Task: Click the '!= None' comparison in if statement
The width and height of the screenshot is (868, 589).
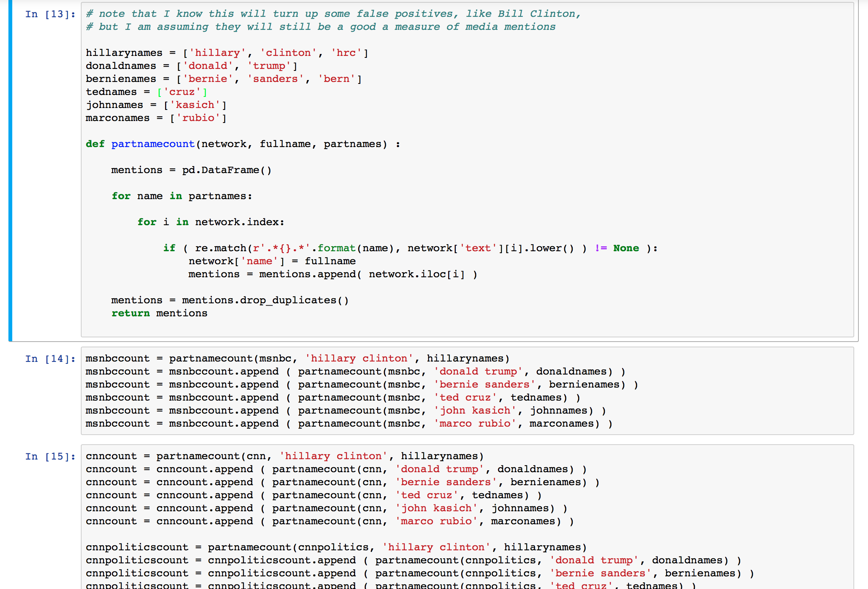Action: [617, 248]
